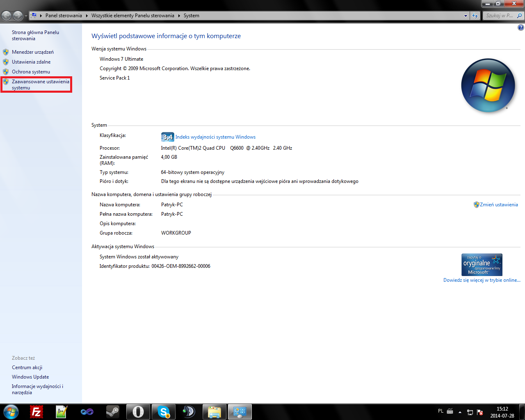Click the search magnifier icon

(x=519, y=16)
